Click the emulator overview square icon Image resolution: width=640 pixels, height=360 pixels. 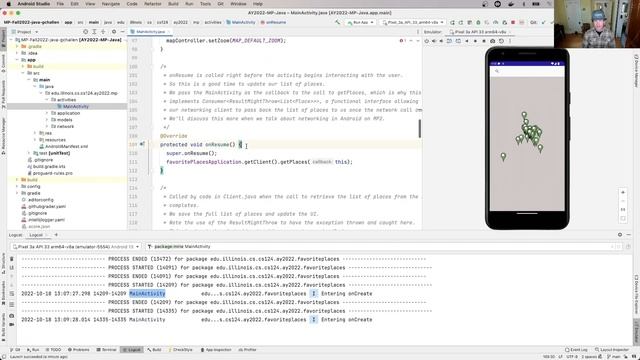pyautogui.click(x=484, y=41)
